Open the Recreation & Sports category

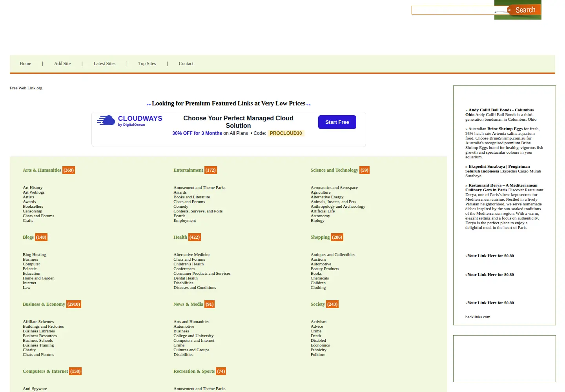[x=194, y=371]
